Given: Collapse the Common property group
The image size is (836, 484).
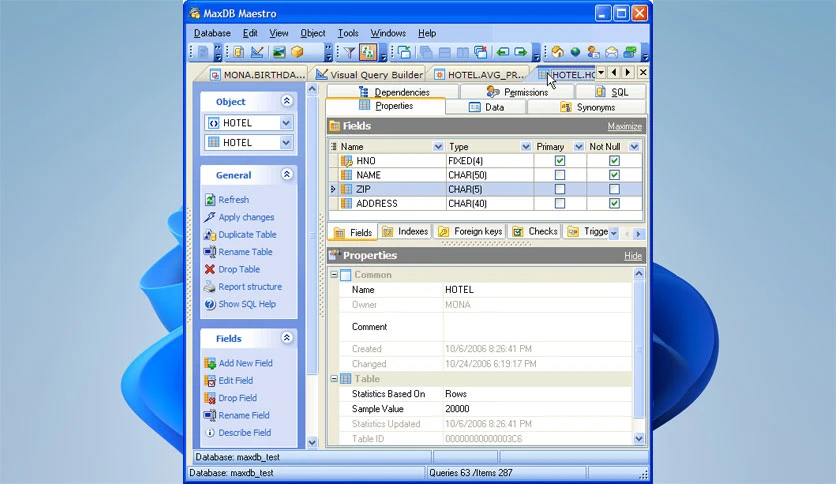Looking at the screenshot, I should coord(334,275).
